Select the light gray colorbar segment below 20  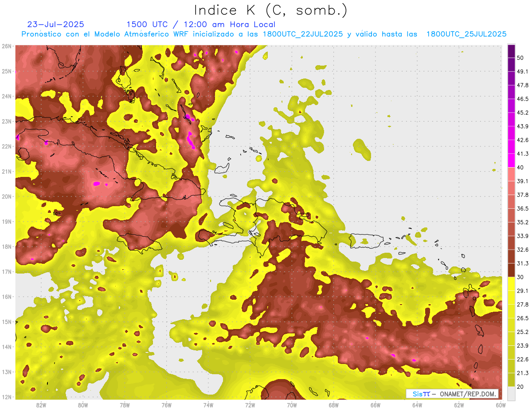point(511,393)
